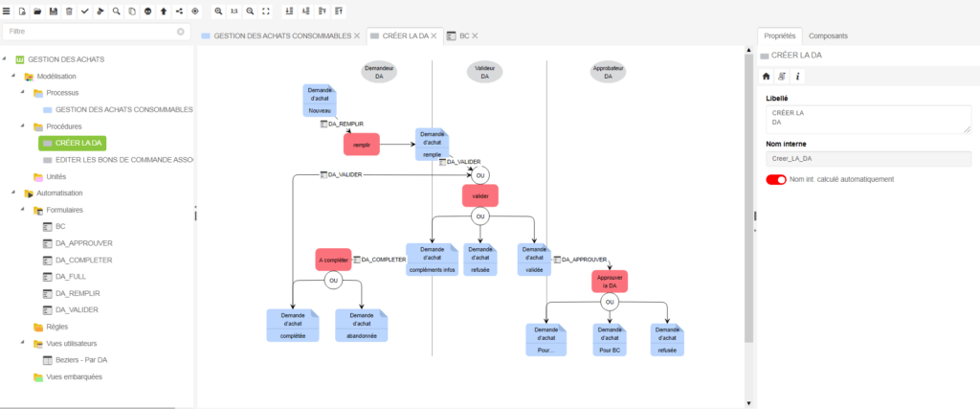Click the checkmark validate icon
Screen dimensions: 980x409
click(x=84, y=11)
